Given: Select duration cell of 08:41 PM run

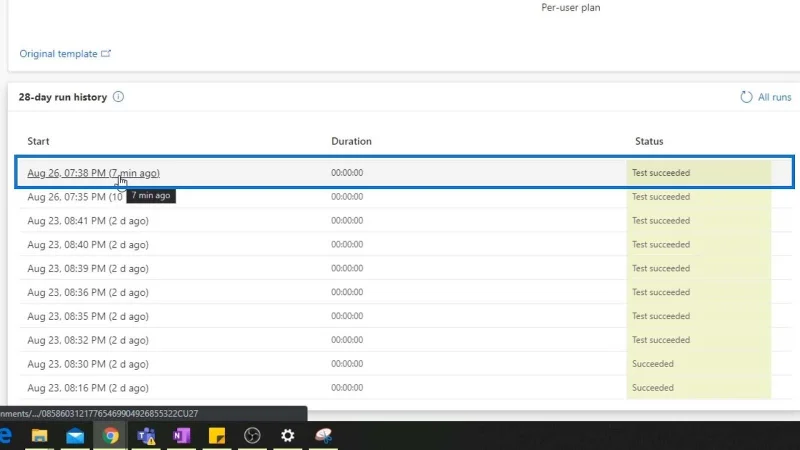Looking at the screenshot, I should tap(347, 220).
